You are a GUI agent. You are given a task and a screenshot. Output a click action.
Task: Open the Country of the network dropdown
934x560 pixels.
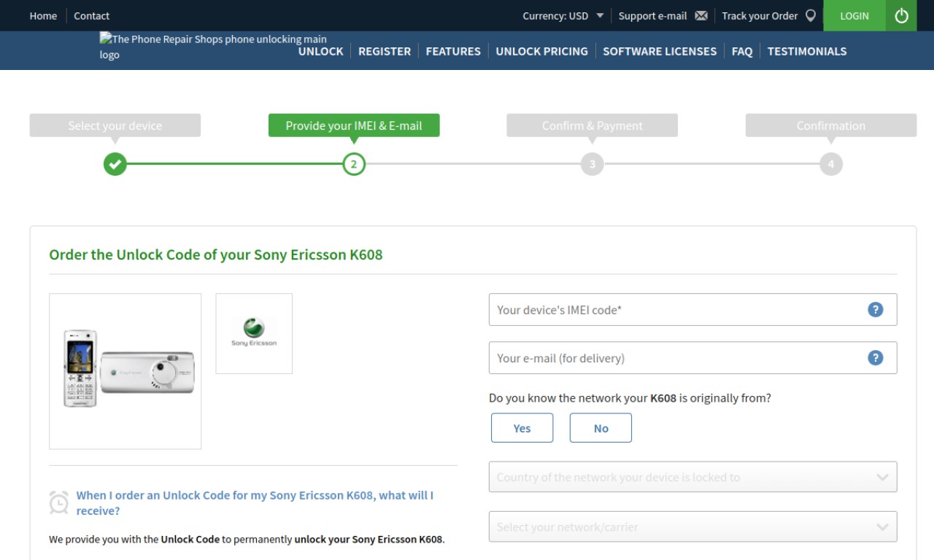click(x=692, y=477)
